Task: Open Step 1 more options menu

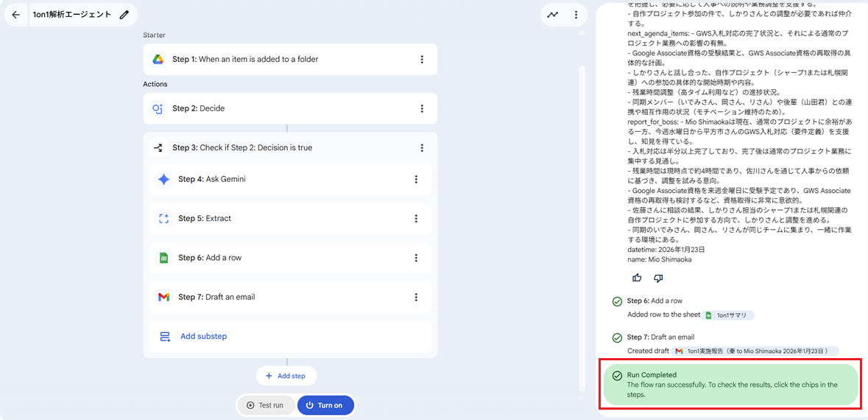Action: click(422, 60)
